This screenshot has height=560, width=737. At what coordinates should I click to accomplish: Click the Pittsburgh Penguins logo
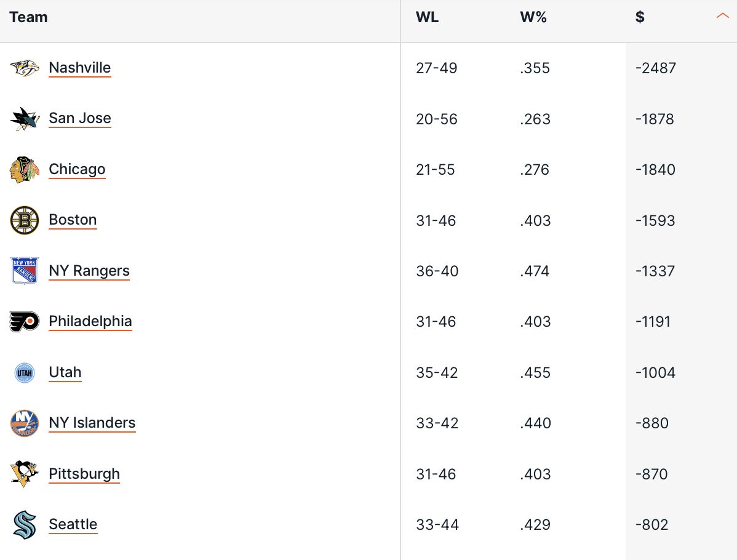tap(25, 474)
